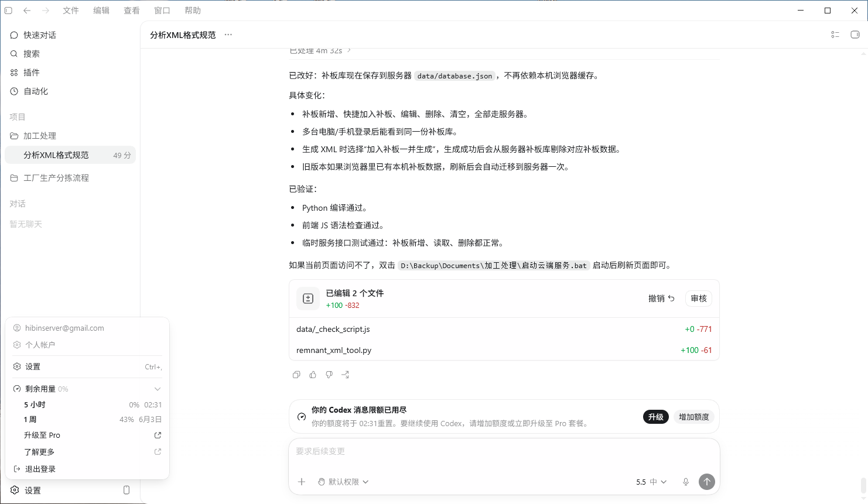Image resolution: width=868 pixels, height=504 pixels.
Task: Click the 撤销 button
Action: 662,299
